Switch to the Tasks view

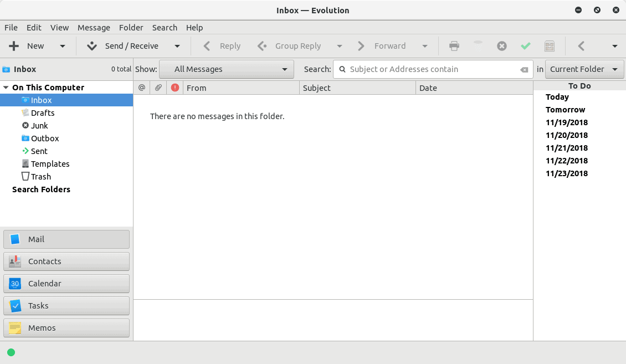click(x=66, y=306)
